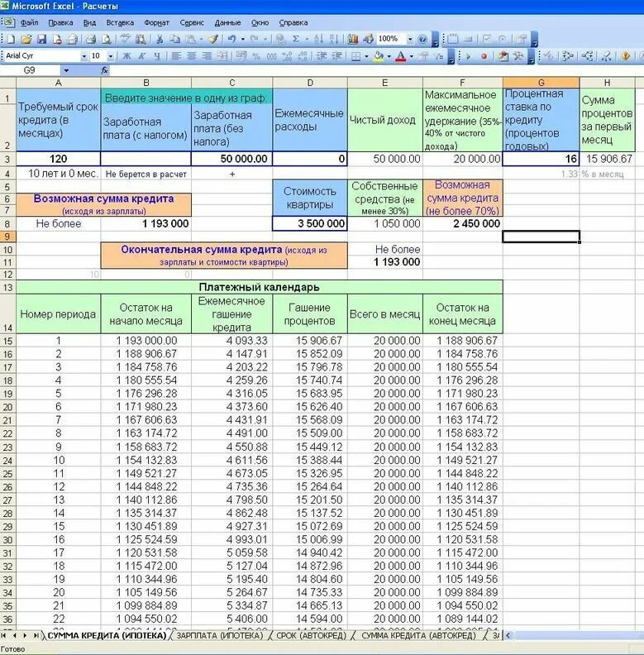Click the horizontal scrollbar left arrow

click(x=508, y=635)
